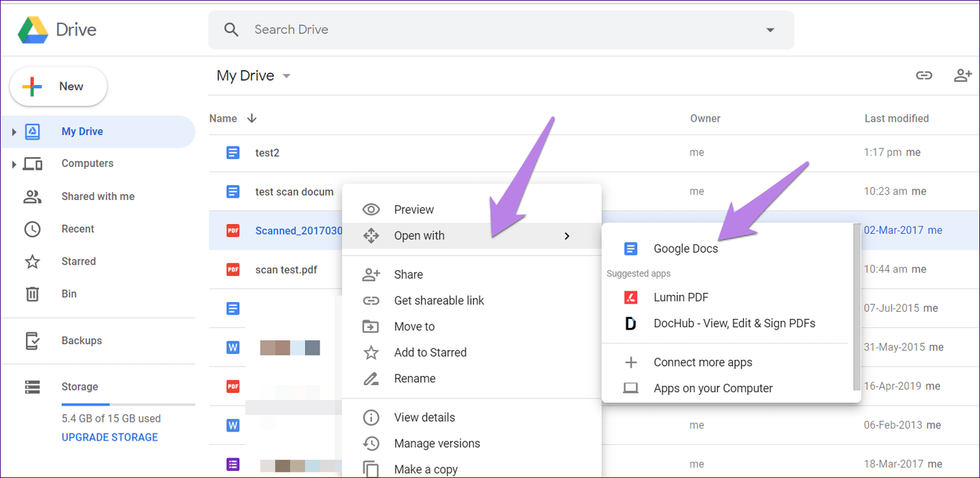The image size is (980, 478).
Task: Click in the Search Drive field
Action: point(493,30)
